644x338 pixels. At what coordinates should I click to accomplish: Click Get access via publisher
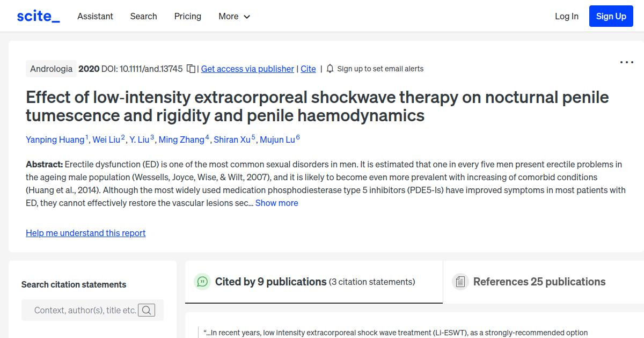tap(247, 69)
